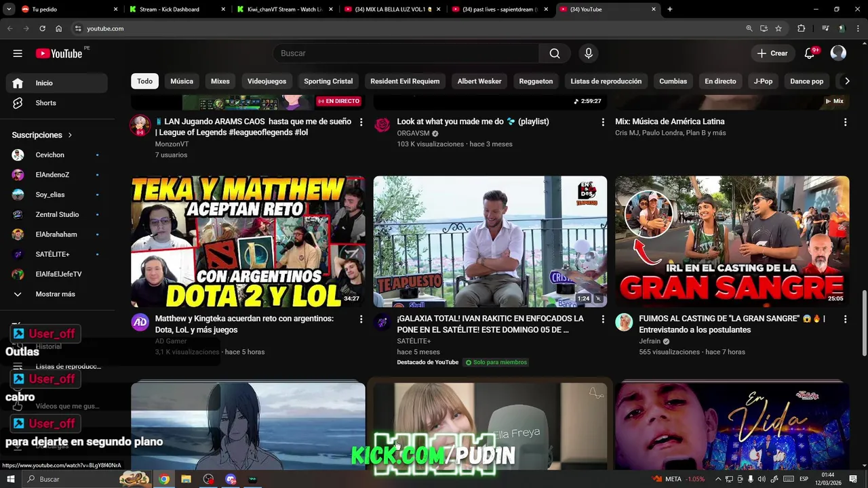Open the account avatar menu
The image size is (868, 488).
point(838,53)
